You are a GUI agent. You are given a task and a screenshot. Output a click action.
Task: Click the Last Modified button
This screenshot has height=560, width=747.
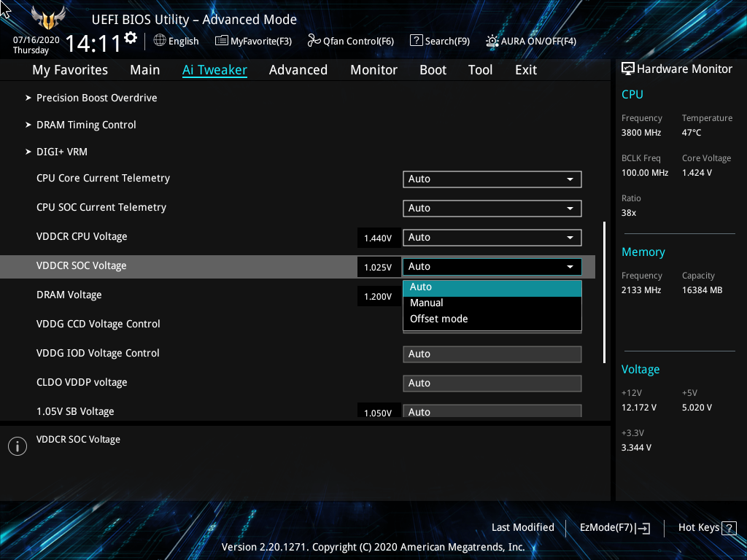(522, 528)
